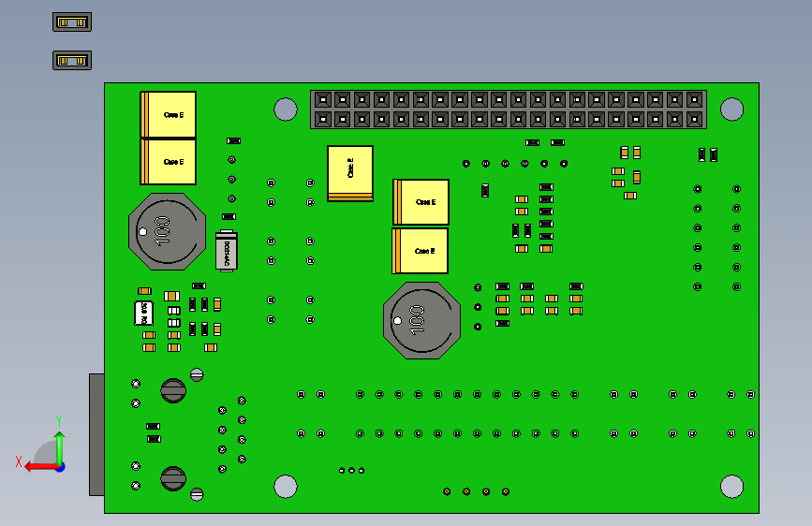812x526 pixels.
Task: Select the center 100 octagonal inductor
Action: [422, 320]
